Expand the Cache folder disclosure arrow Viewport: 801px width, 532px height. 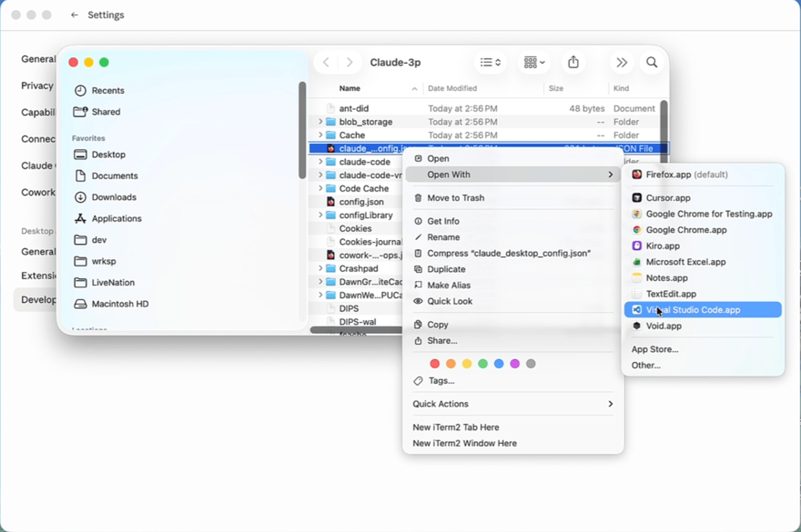[320, 135]
